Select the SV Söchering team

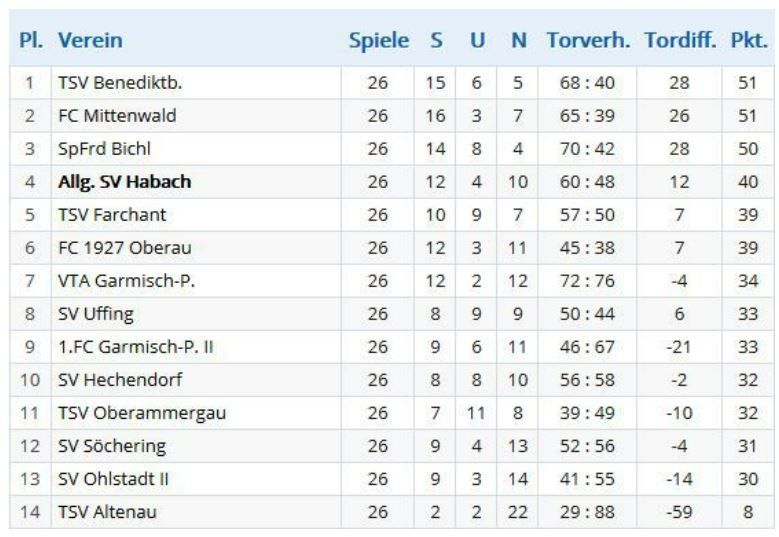112,446
